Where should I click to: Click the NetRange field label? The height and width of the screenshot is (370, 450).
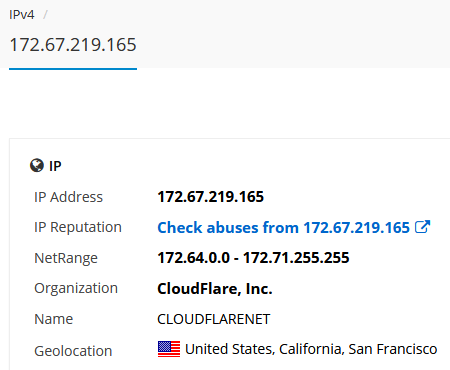pos(66,258)
